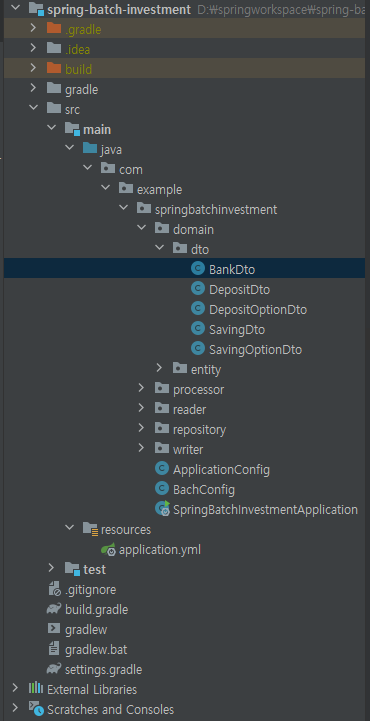This screenshot has height=721, width=370.
Task: Select the settings.gradle file name
Action: [x=103, y=670]
